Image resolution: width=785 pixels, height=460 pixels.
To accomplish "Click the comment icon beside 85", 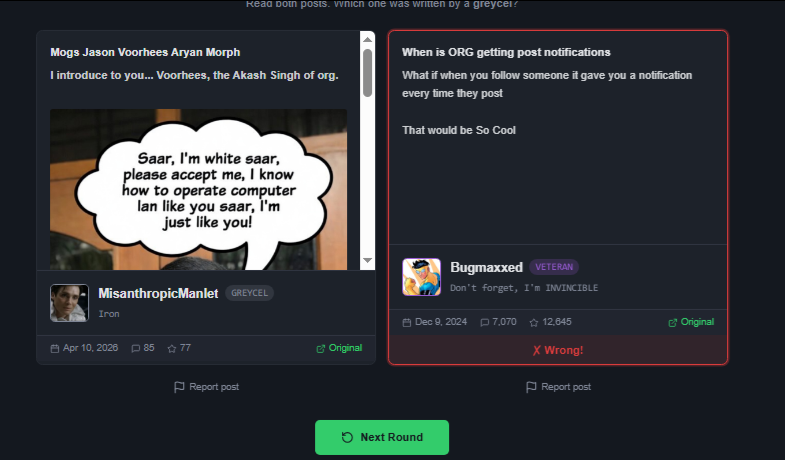I will click(135, 348).
